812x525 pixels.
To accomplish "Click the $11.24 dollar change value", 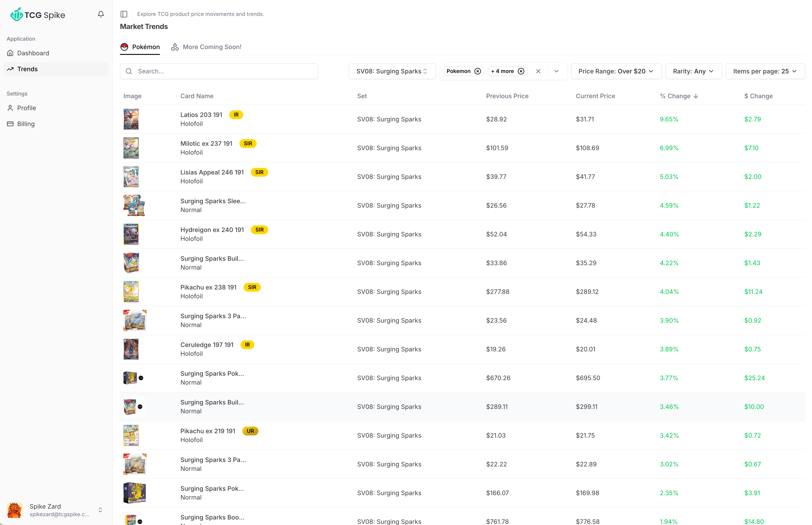I will tap(753, 292).
